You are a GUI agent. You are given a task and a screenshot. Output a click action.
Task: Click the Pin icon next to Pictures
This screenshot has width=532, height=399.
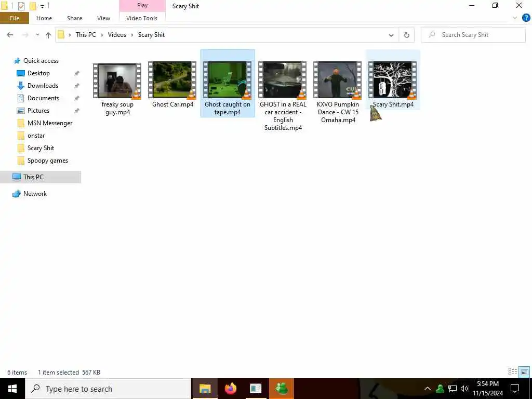click(77, 111)
